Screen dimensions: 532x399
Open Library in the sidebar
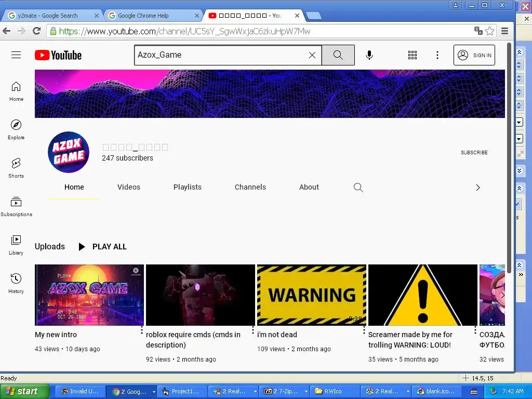coord(16,245)
